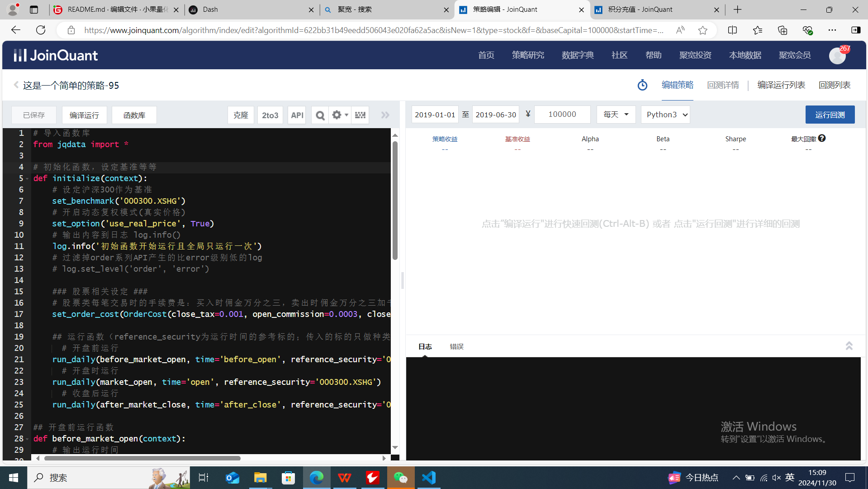This screenshot has width=868, height=489.
Task: Open the API reference button
Action: point(297,115)
